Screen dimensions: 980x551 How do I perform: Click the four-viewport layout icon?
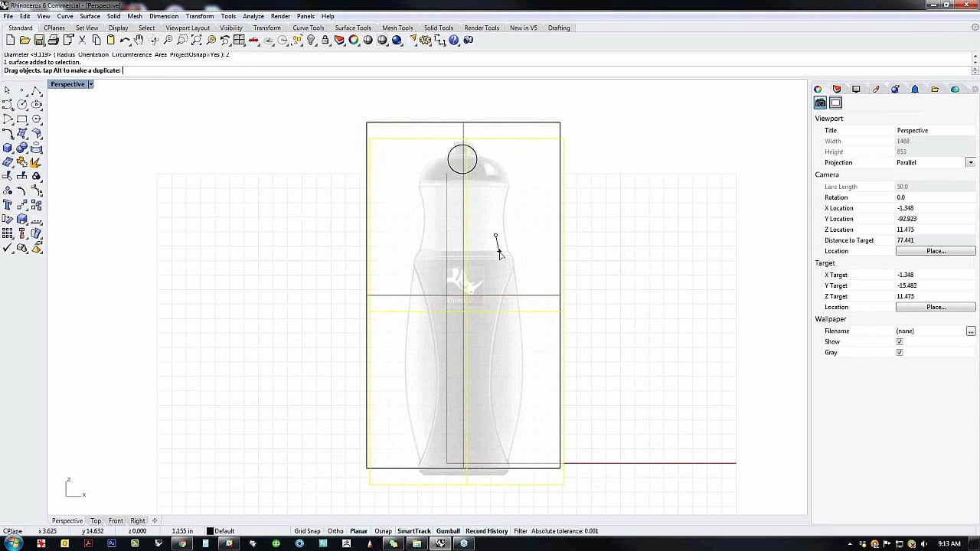point(239,40)
